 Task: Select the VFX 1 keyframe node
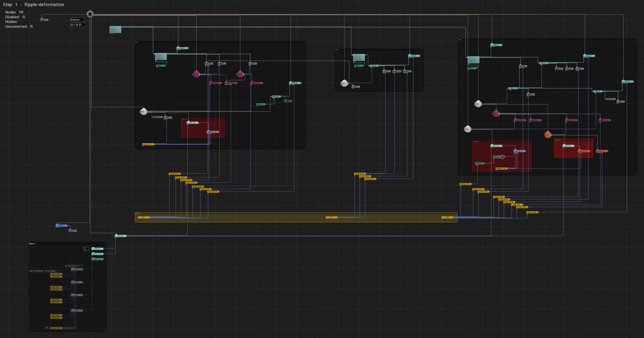point(144,217)
